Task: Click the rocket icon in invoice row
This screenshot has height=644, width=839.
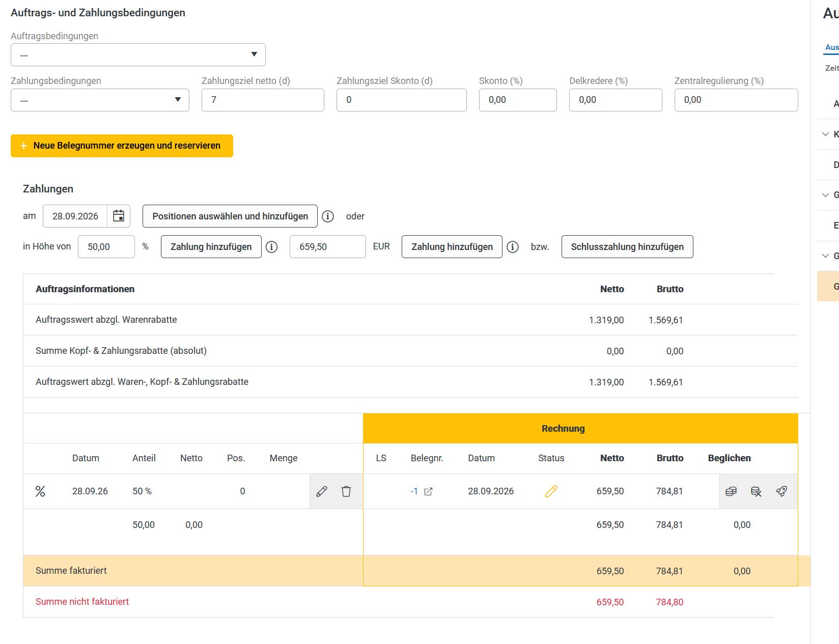Action: point(781,491)
